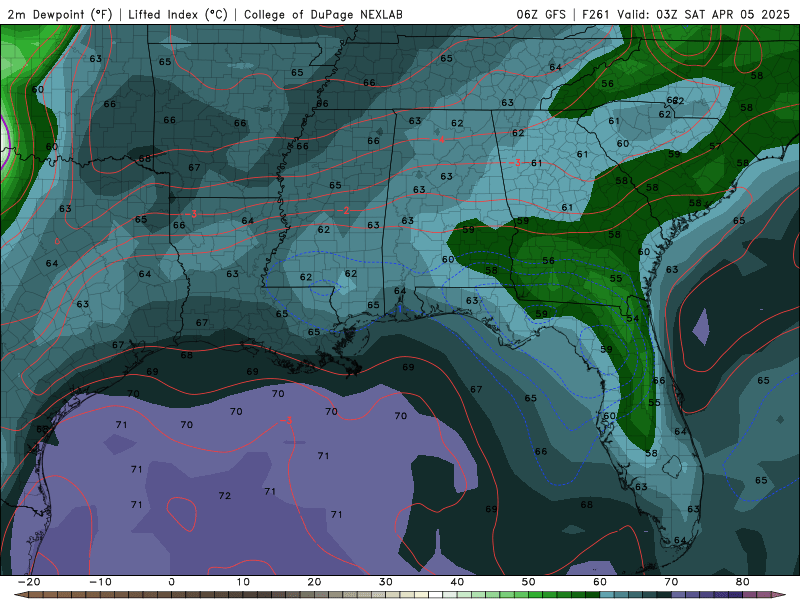The width and height of the screenshot is (800, 600).
Task: Click the '-20' label on color scale
Action: (29, 582)
